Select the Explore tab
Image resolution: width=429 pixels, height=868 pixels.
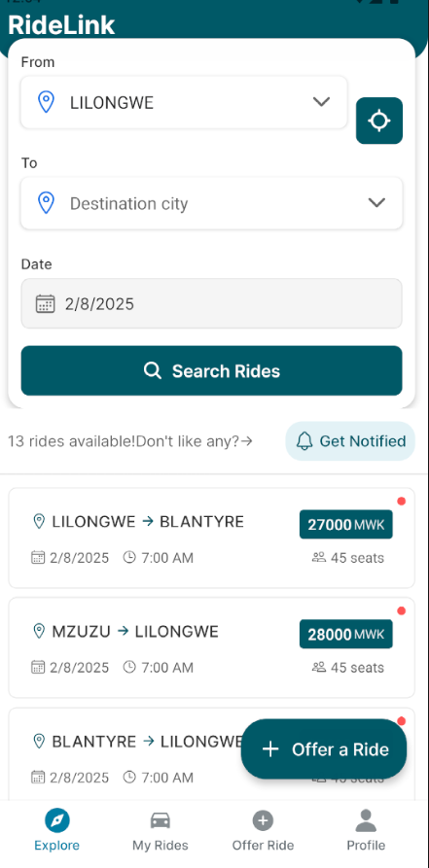coord(57,830)
